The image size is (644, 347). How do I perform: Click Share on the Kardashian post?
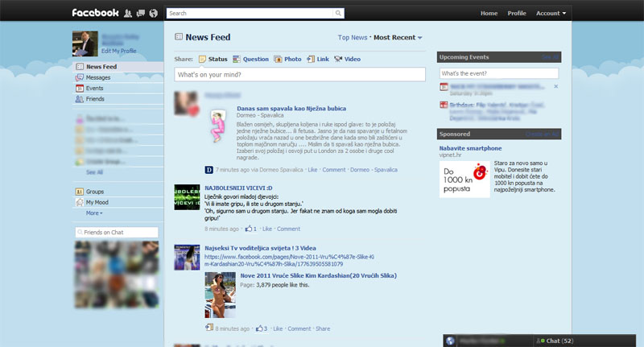(x=323, y=328)
